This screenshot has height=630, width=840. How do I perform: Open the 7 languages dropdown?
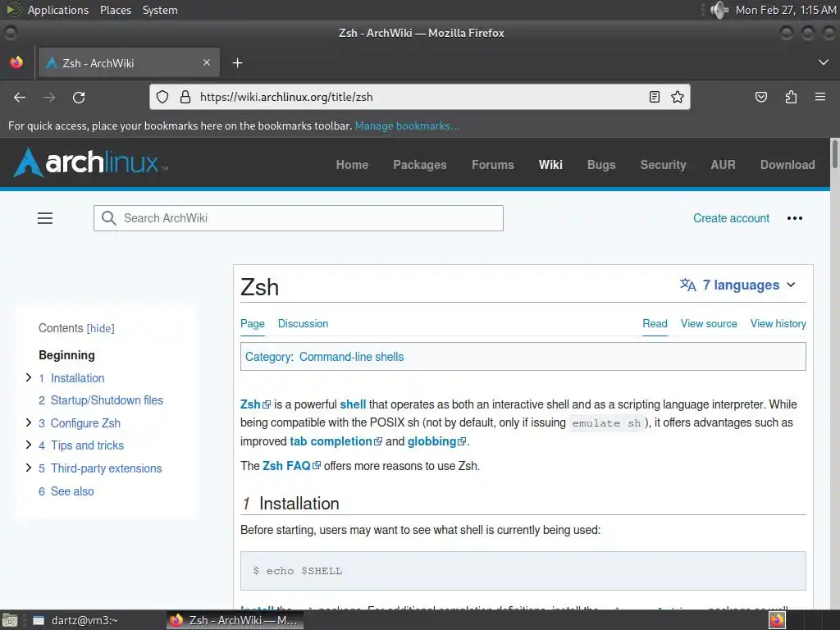[737, 285]
